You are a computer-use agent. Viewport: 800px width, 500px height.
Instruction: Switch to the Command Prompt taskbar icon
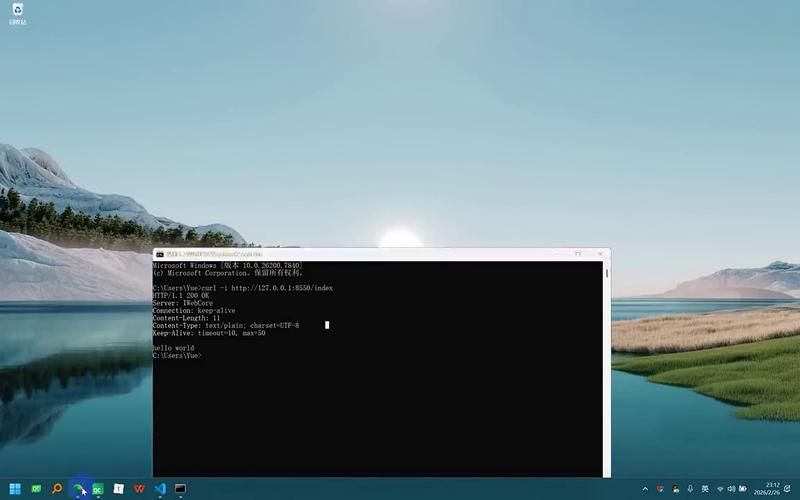181,489
